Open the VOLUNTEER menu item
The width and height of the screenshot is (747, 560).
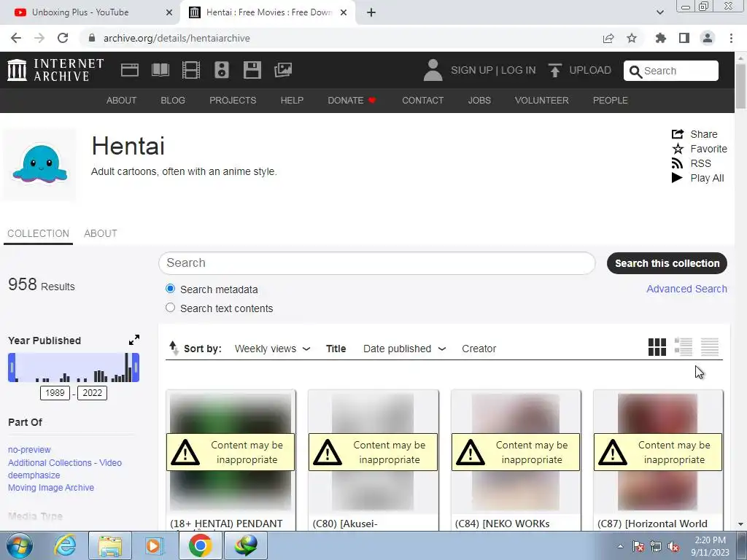(542, 101)
